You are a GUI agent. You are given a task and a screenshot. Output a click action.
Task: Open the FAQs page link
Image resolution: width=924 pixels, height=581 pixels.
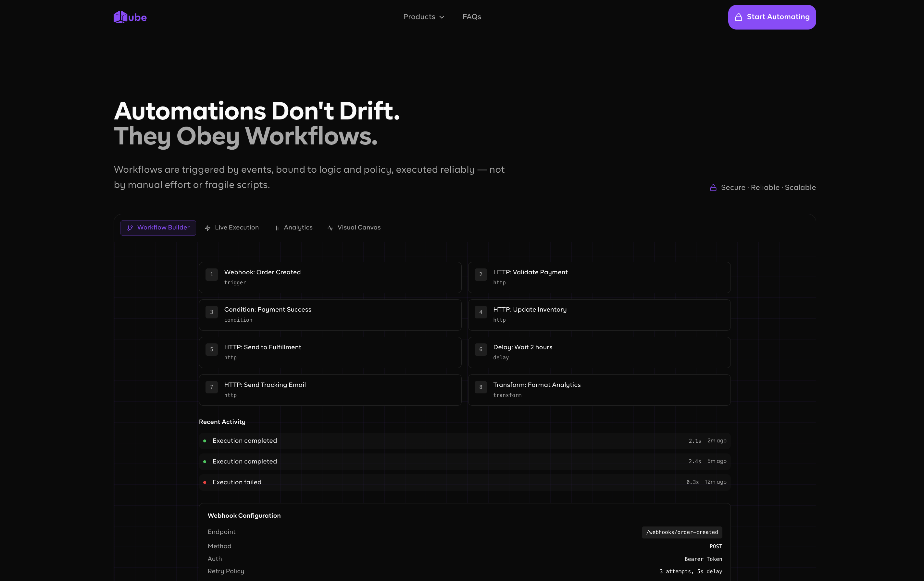(472, 17)
